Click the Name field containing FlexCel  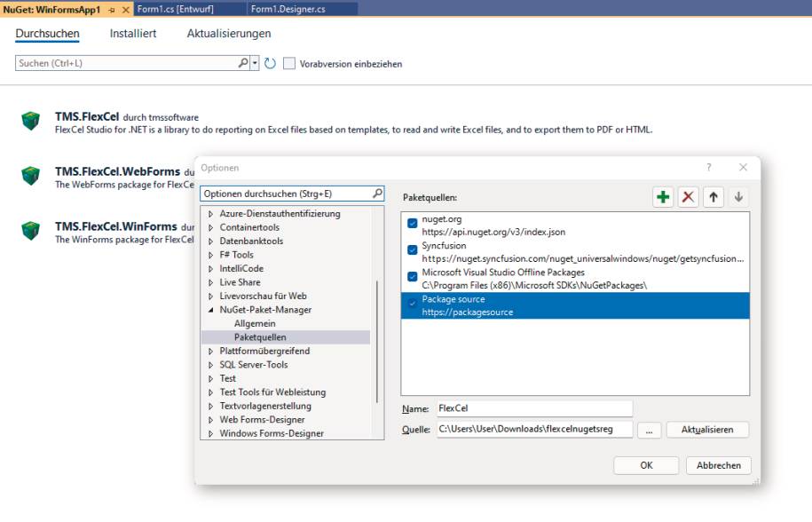coord(534,408)
